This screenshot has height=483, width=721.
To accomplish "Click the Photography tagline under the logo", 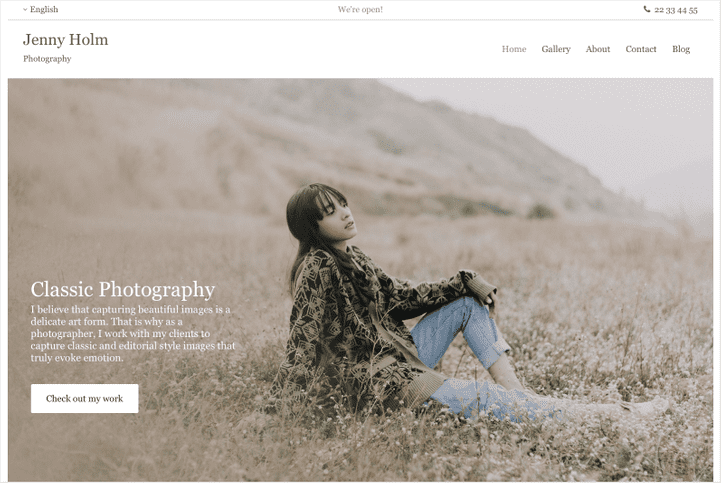I will click(47, 59).
